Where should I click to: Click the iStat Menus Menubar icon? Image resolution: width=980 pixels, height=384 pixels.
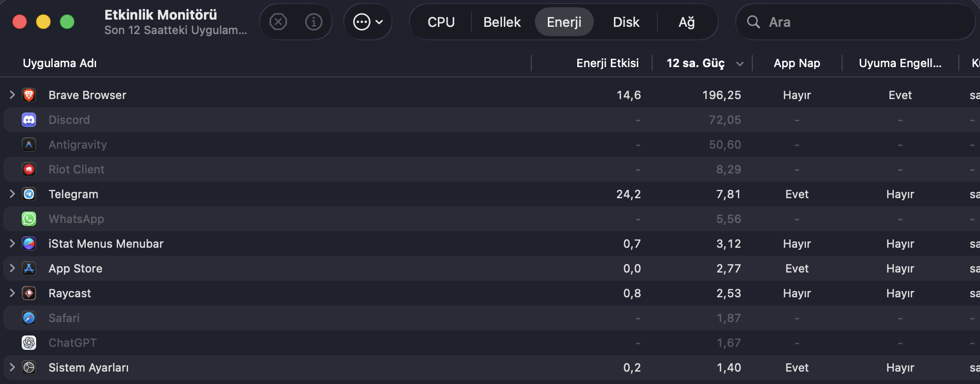point(29,244)
